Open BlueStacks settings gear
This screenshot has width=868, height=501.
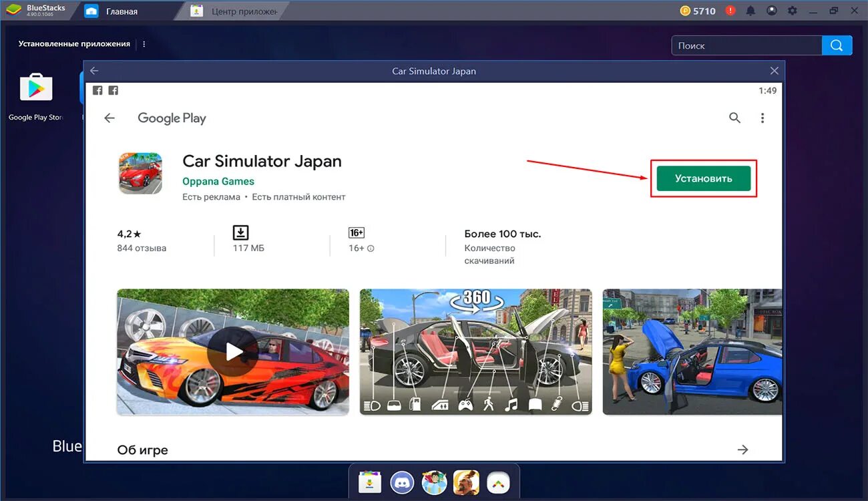(x=793, y=11)
